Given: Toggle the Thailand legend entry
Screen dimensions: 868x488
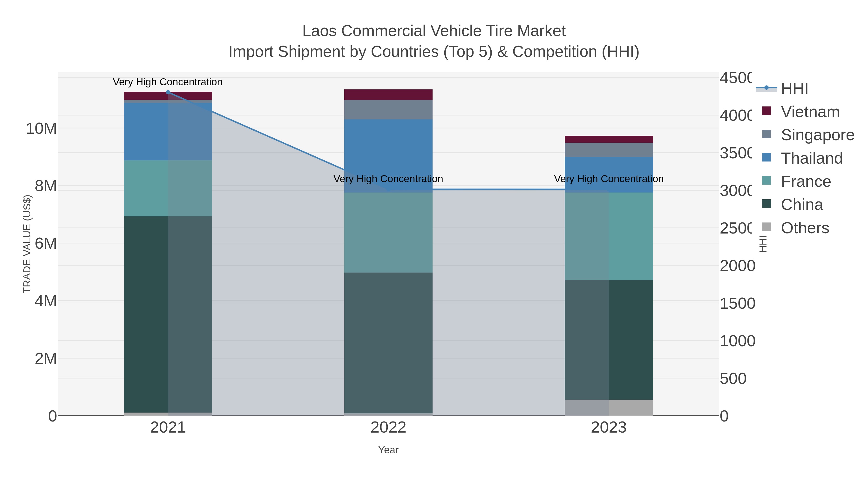Looking at the screenshot, I should [x=802, y=158].
